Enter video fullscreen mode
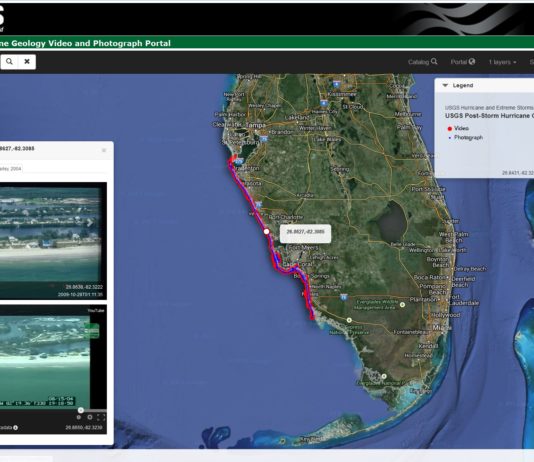 [101, 417]
